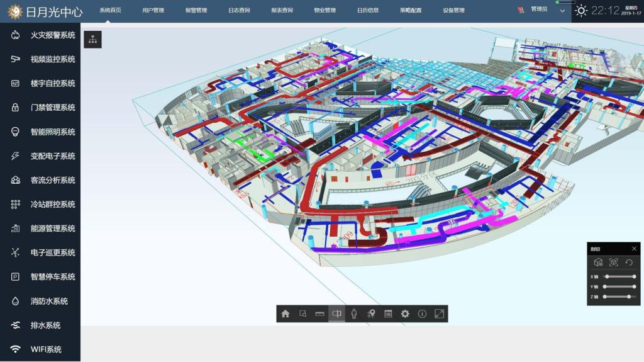
Task: Switch to the 设备管理 menu tab
Action: tap(453, 11)
